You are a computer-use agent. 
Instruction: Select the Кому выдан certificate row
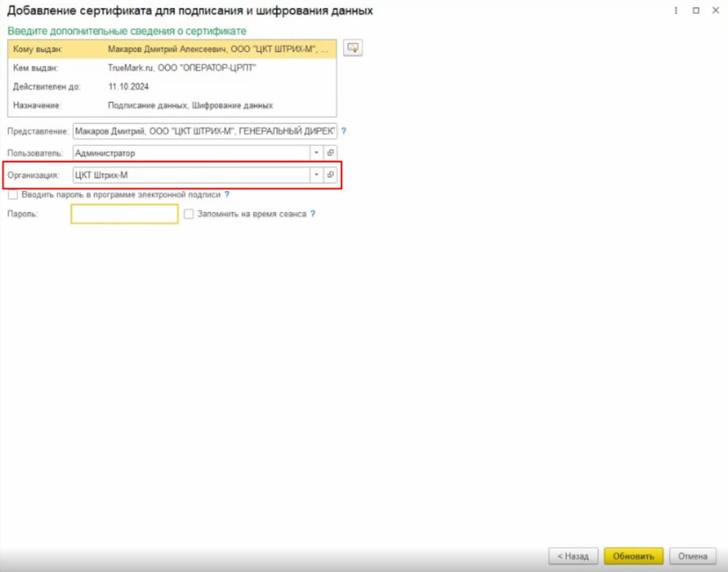point(171,49)
